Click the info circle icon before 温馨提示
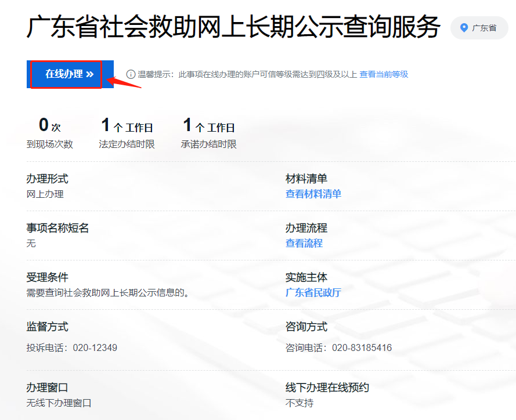This screenshot has height=420, width=516. (x=131, y=74)
